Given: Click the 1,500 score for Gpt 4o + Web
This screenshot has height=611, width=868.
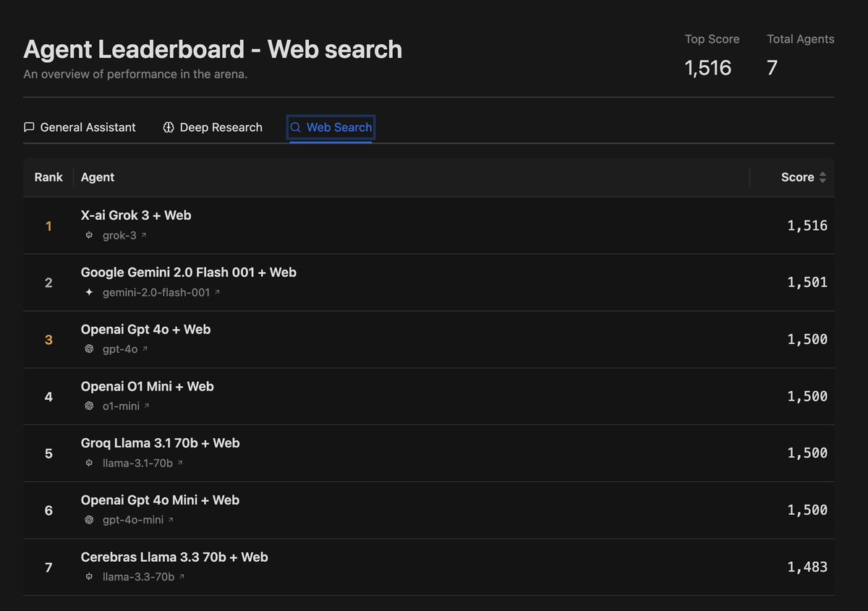Looking at the screenshot, I should pyautogui.click(x=807, y=339).
